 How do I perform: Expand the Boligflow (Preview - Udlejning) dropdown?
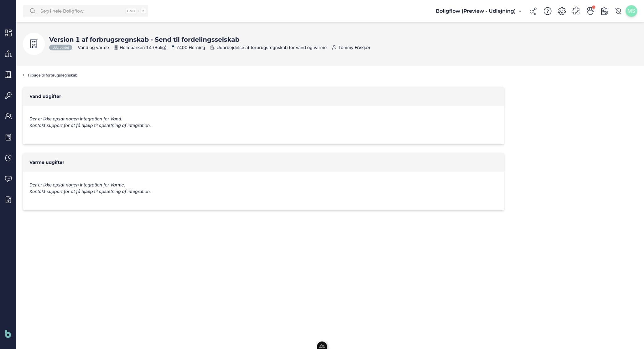tap(478, 11)
